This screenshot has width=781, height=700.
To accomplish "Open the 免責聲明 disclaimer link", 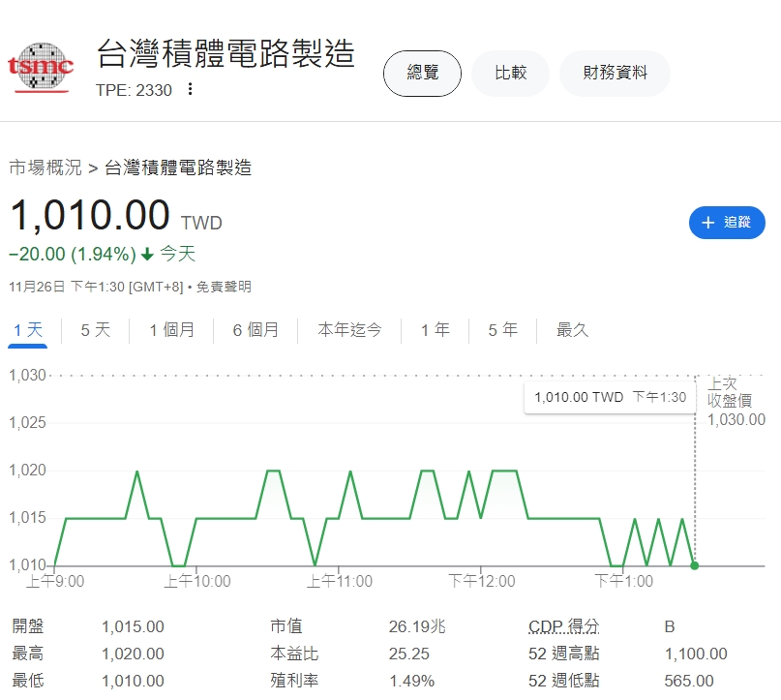I will 224,287.
